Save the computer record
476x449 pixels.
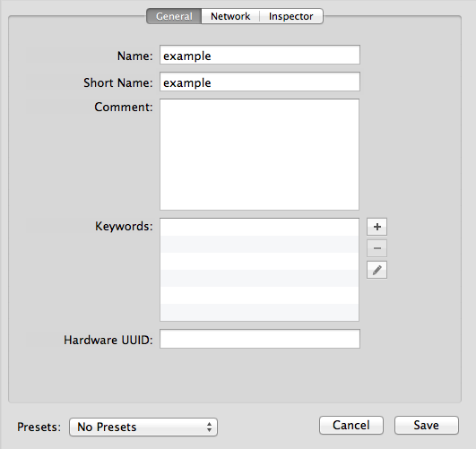click(x=426, y=425)
